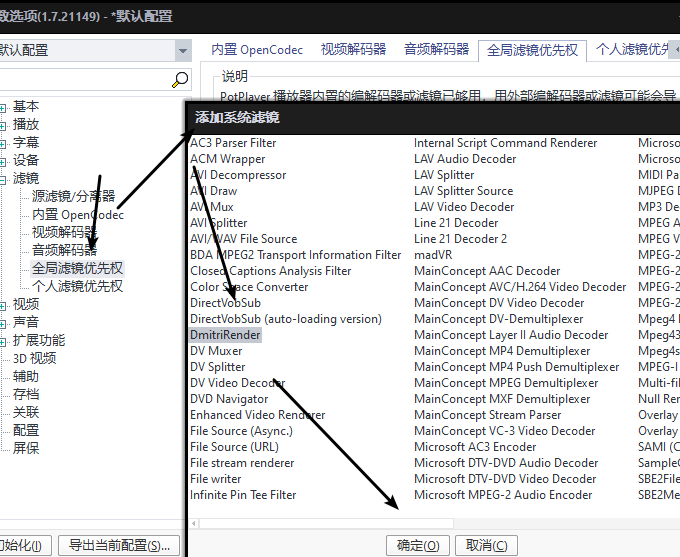Select Microsoft AC3 Encoder entry
Viewport: 680px width, 557px height.
475,447
